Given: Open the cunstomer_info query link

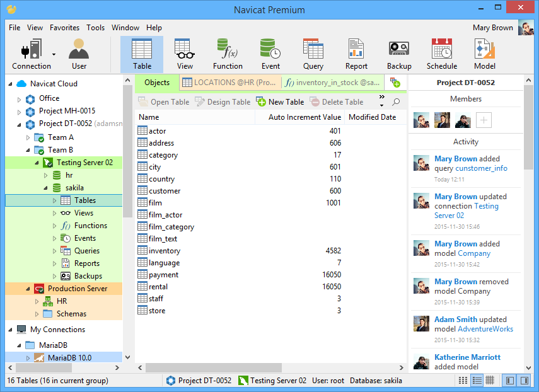Looking at the screenshot, I should click(x=481, y=168).
